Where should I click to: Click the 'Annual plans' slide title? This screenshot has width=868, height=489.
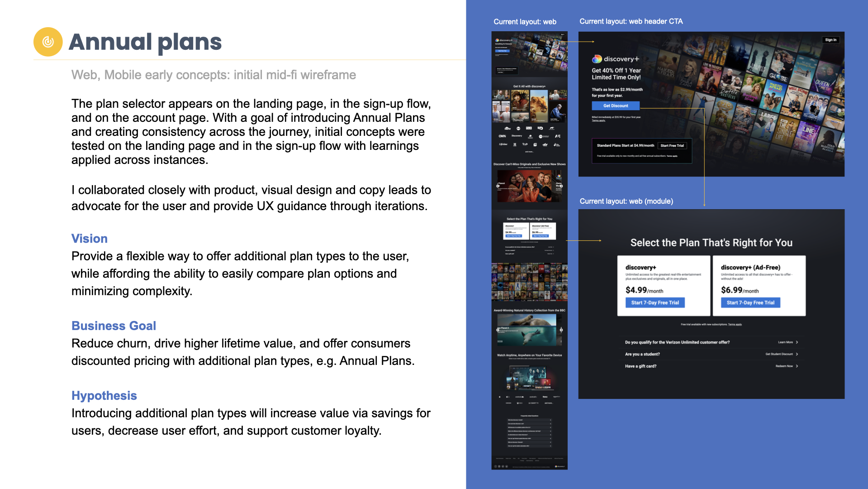(x=145, y=42)
